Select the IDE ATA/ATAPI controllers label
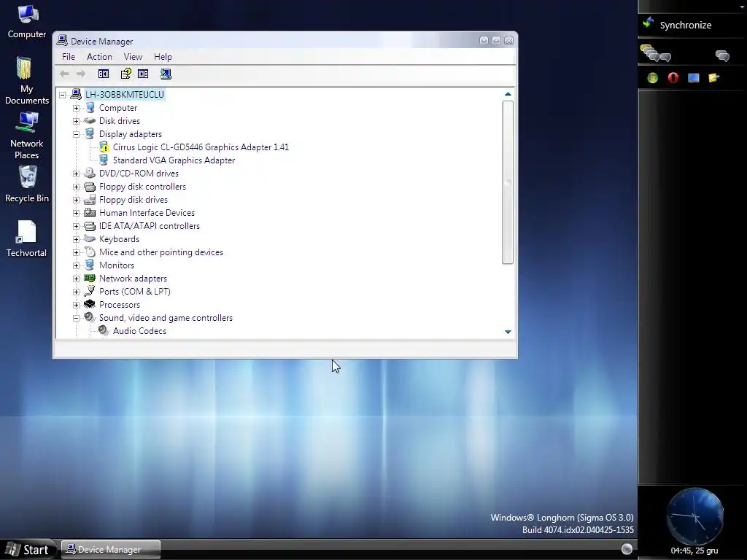Viewport: 747px width, 560px height. point(150,226)
